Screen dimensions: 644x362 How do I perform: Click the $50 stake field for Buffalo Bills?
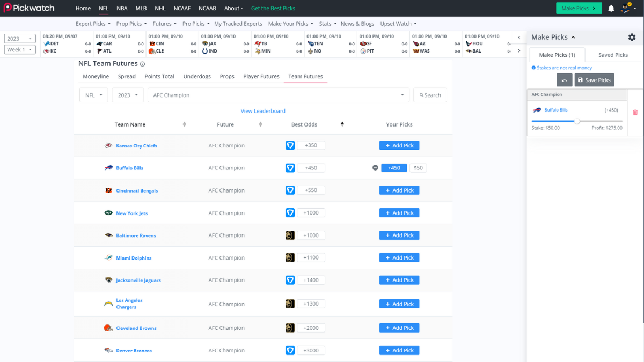point(418,168)
